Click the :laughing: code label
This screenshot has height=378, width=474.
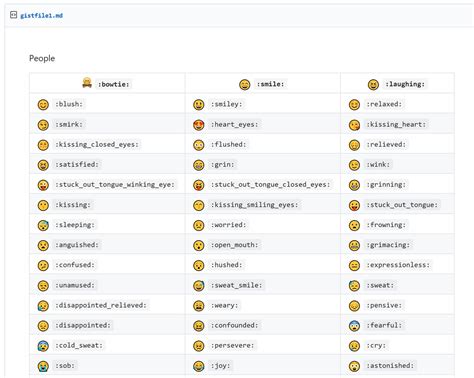(x=405, y=84)
